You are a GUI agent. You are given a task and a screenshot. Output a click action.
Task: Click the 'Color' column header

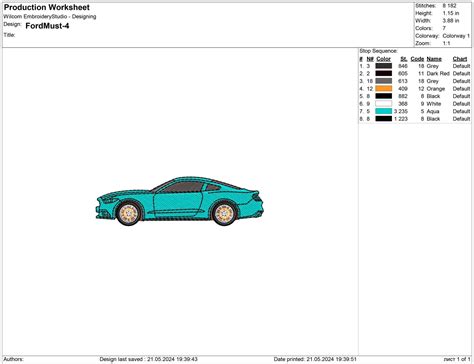coord(383,59)
